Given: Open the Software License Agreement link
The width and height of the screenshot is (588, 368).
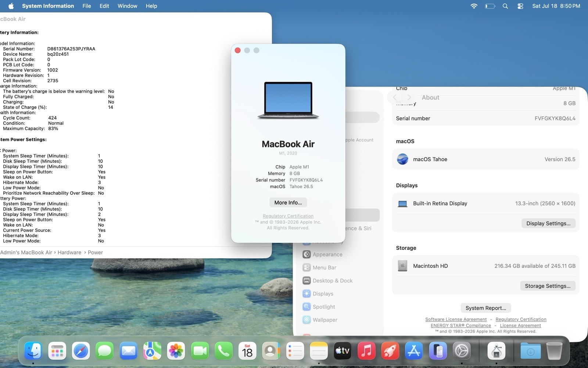Looking at the screenshot, I should tap(456, 319).
